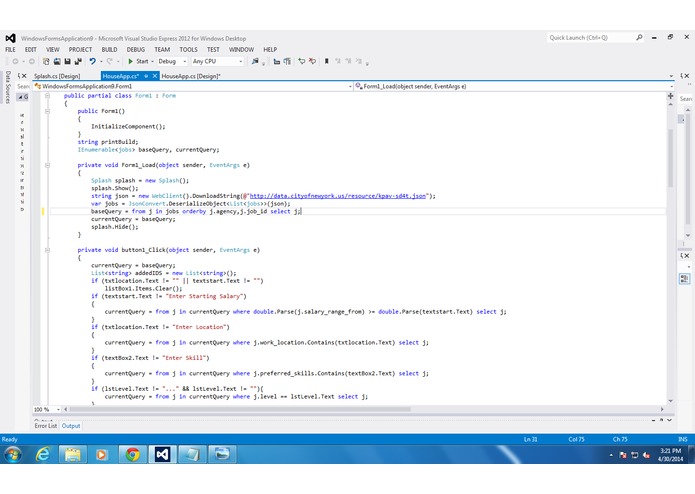Open the TEST menu

213,50
